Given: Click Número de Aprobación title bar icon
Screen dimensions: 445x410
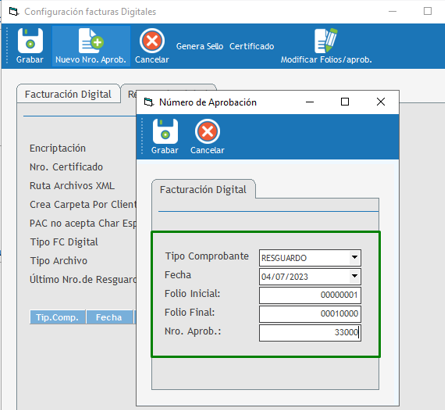Looking at the screenshot, I should tap(149, 102).
